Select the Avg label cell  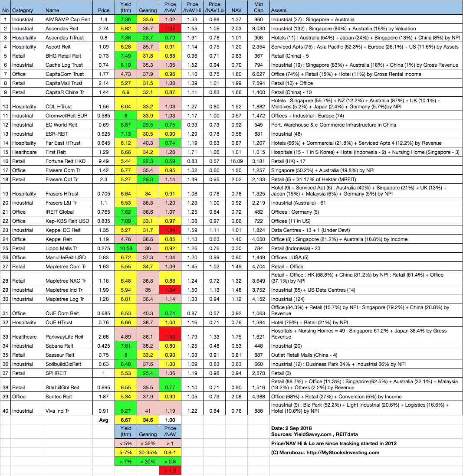tap(104, 420)
